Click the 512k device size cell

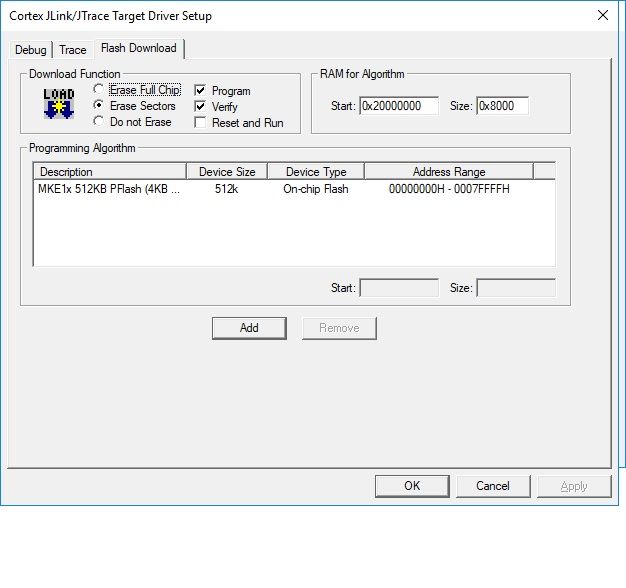pos(226,189)
